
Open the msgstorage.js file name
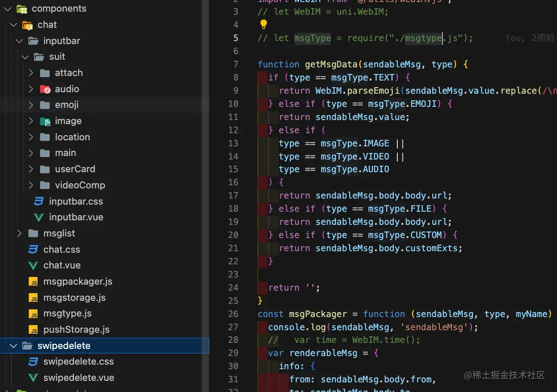coord(75,298)
